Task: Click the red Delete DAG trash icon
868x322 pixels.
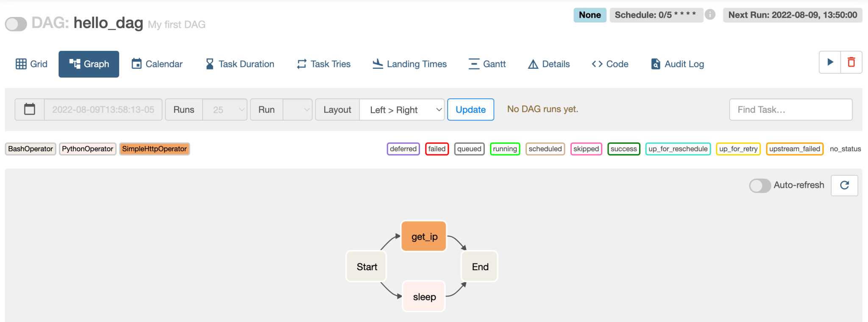Action: pyautogui.click(x=851, y=62)
